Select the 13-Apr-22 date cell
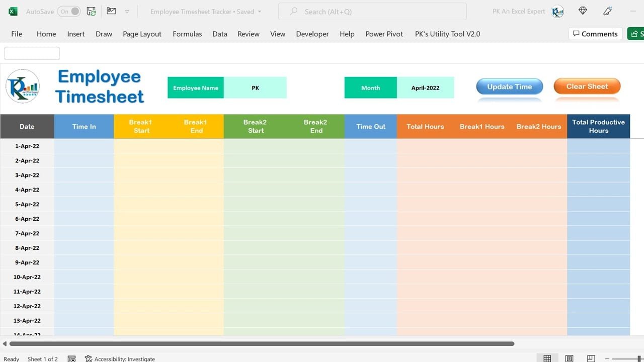 27,321
